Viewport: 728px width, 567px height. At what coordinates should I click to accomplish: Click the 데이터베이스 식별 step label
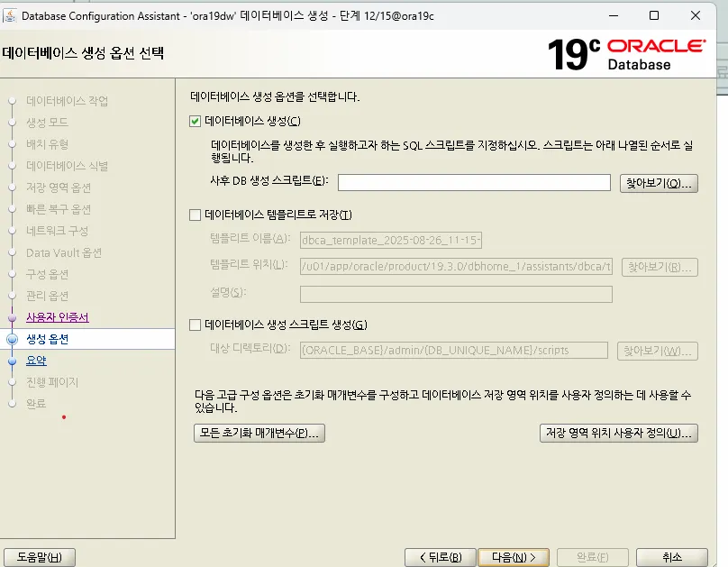coord(67,166)
